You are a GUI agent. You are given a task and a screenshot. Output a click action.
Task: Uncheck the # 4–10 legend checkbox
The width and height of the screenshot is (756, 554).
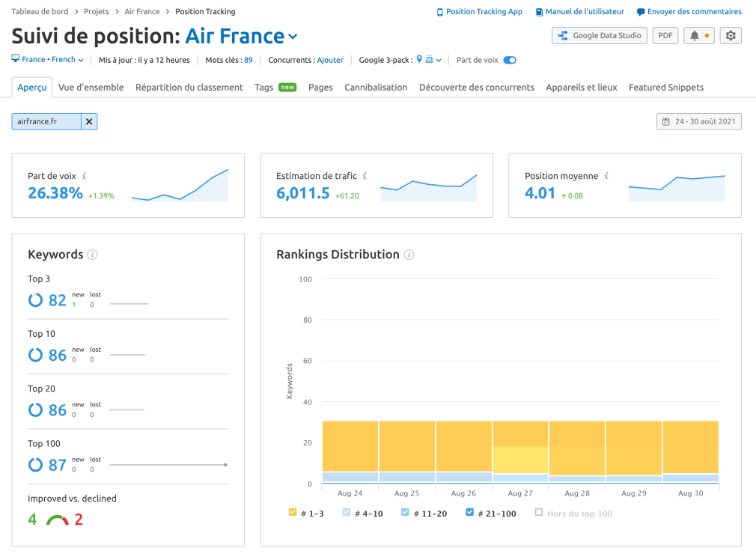346,512
